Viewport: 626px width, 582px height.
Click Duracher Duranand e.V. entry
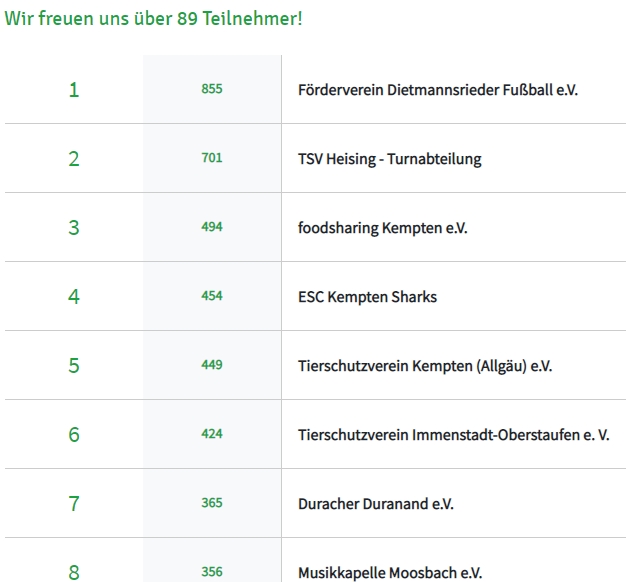click(376, 503)
